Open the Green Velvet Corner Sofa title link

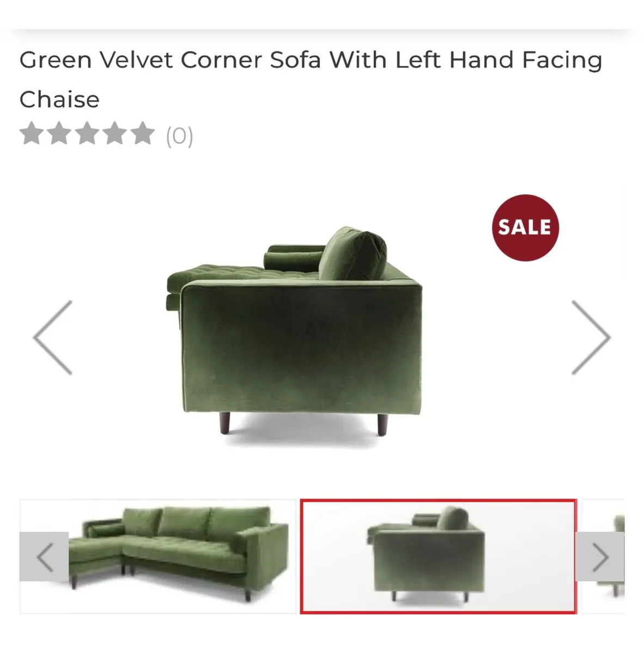click(x=311, y=79)
